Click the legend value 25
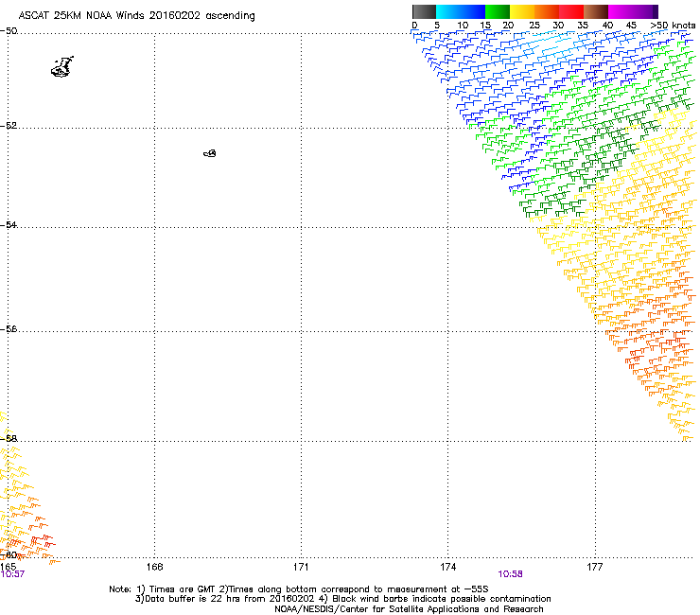 pyautogui.click(x=534, y=26)
